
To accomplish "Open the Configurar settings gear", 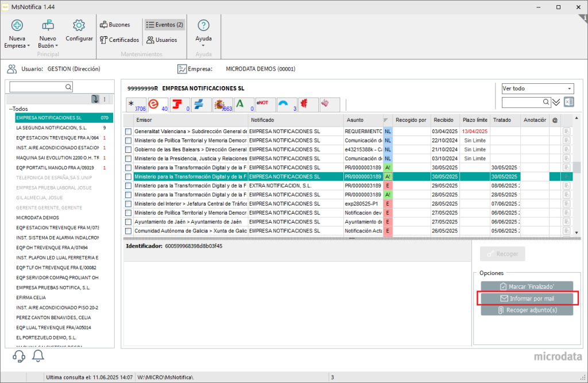I will point(79,30).
